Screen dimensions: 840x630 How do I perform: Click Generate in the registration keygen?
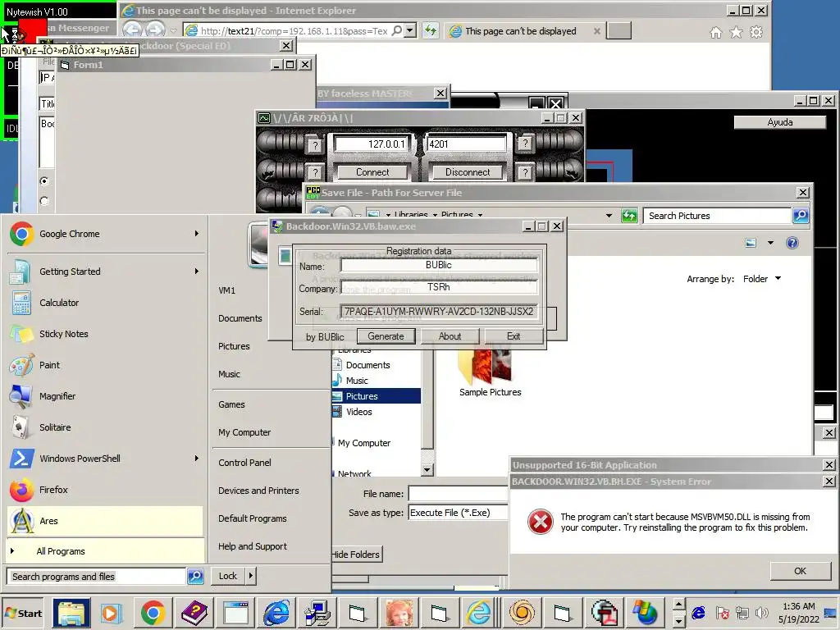[386, 336]
